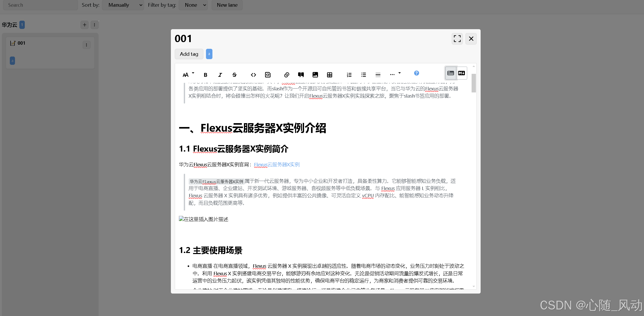Click the Add tag button

189,54
